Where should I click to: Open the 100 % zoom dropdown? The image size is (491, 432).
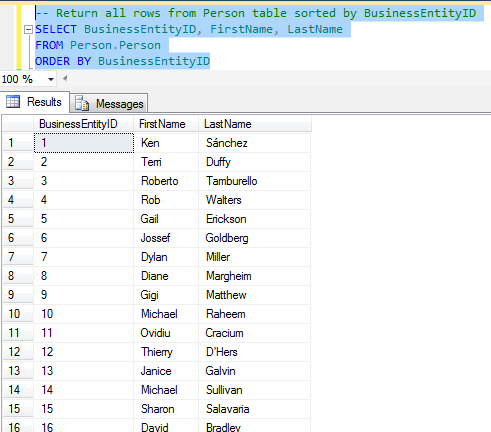point(51,79)
